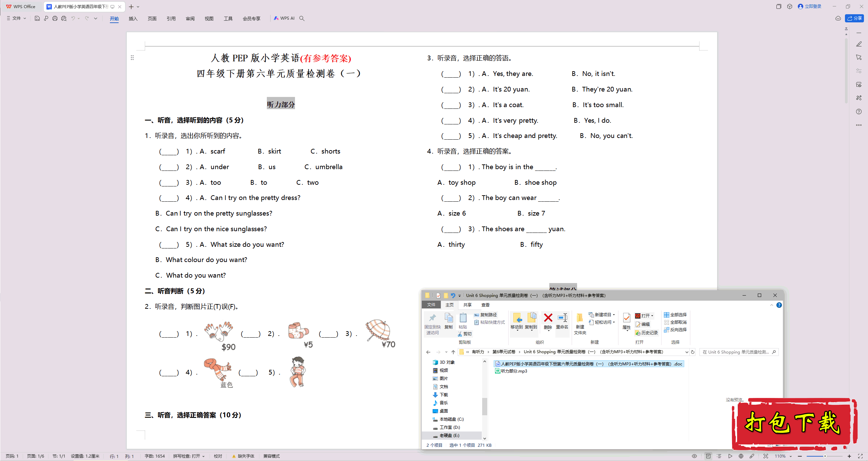Open the 引用 ribbon tab

pyautogui.click(x=171, y=19)
